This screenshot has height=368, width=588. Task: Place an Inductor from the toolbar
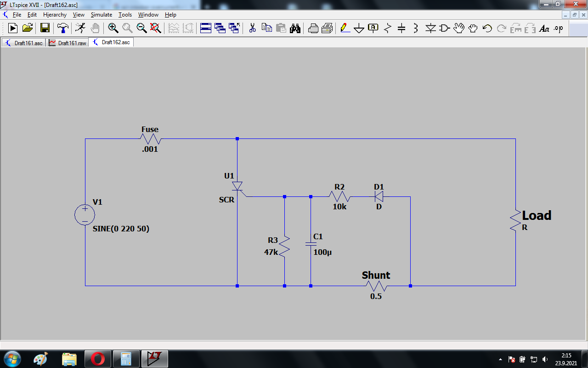click(x=416, y=28)
